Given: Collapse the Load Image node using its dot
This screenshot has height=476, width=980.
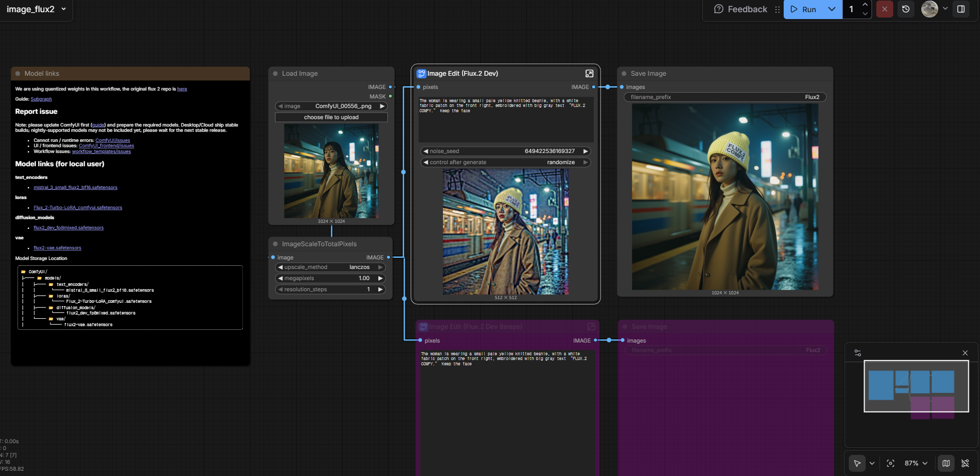Looking at the screenshot, I should coord(275,74).
